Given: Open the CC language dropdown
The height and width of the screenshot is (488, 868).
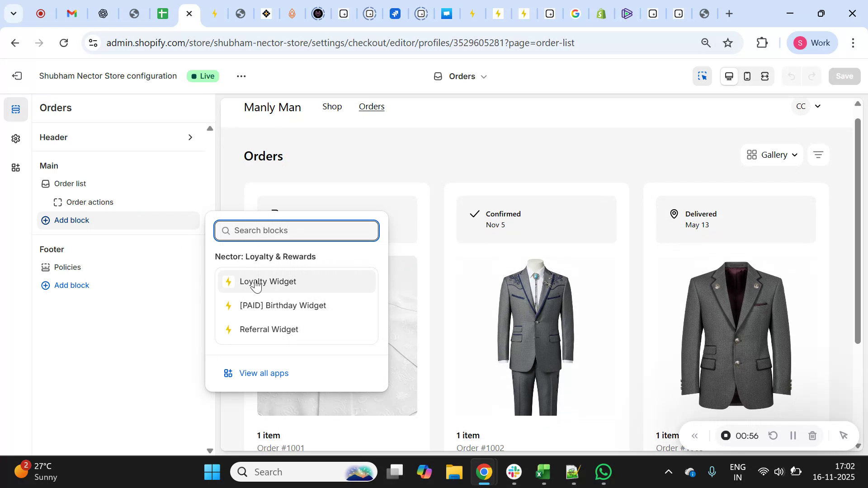Looking at the screenshot, I should click(807, 106).
